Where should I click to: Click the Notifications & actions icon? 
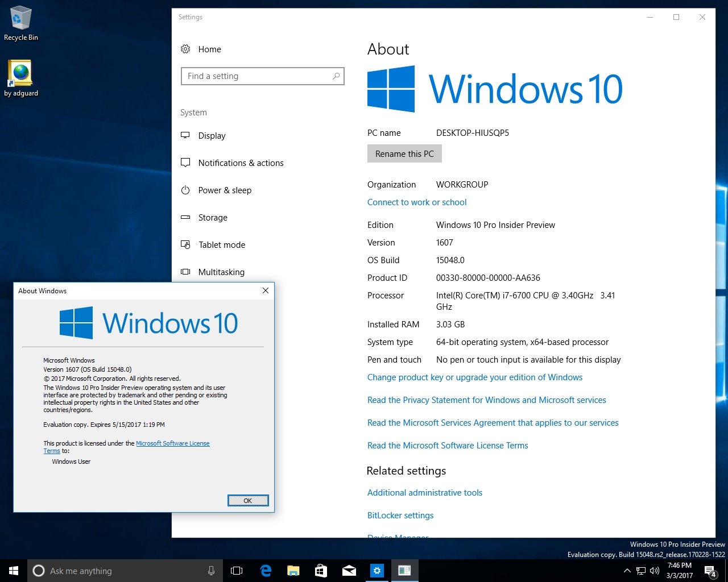coord(185,163)
